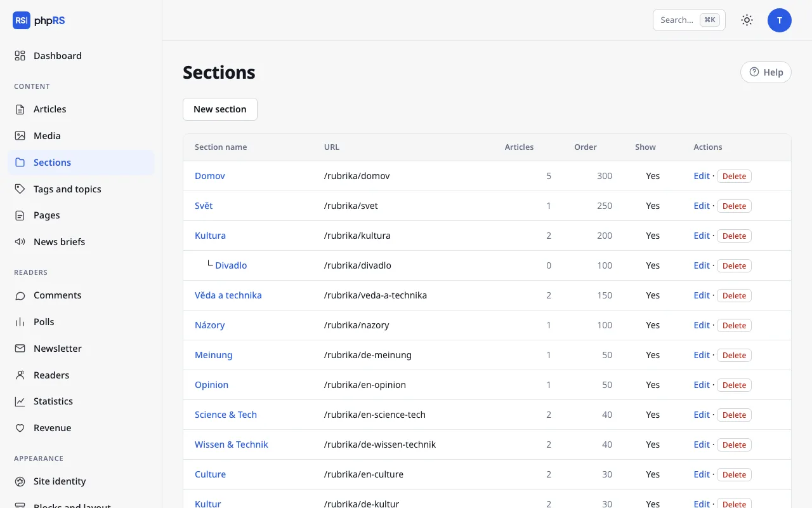This screenshot has height=508, width=812.
Task: Click the Readers person icon
Action: [x=20, y=375]
